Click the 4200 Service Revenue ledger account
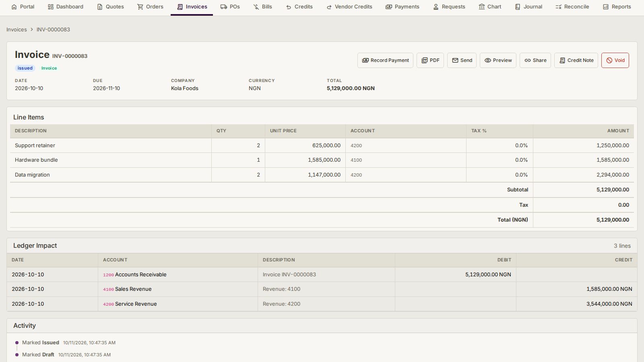 130,304
